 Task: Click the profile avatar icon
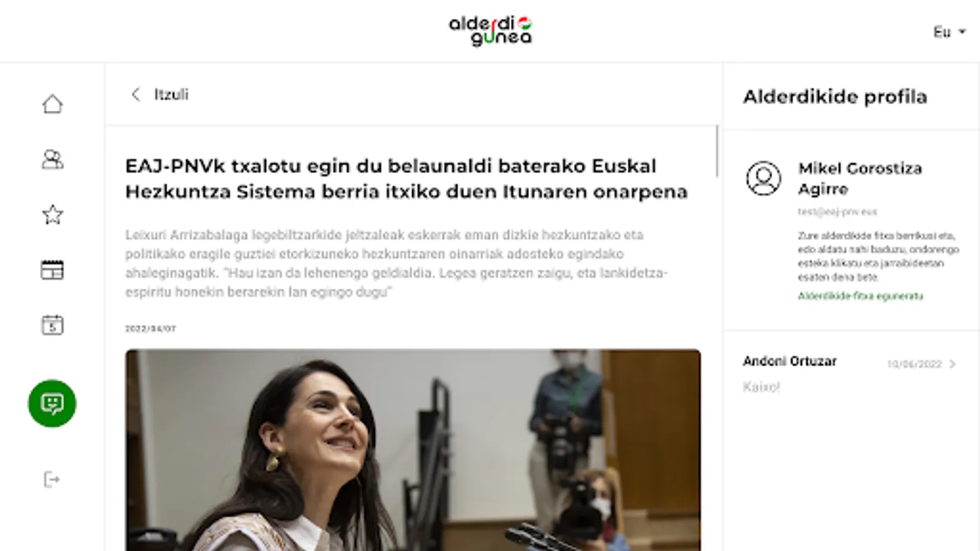pyautogui.click(x=763, y=178)
